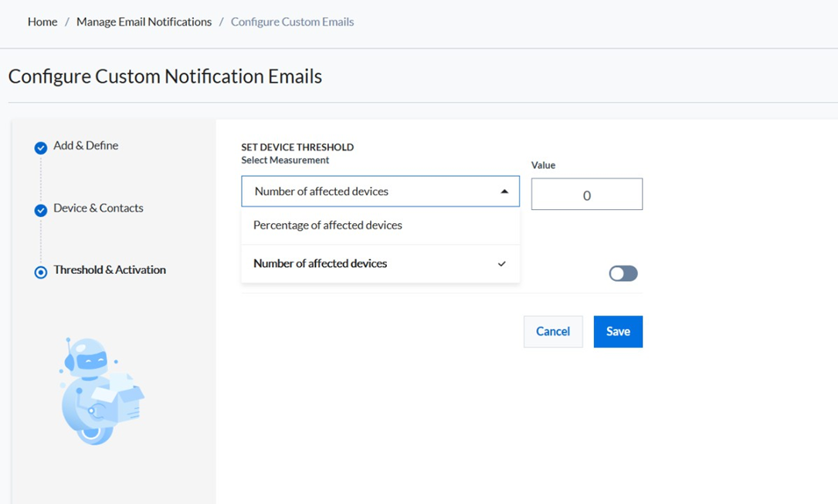Screen dimensions: 838x504
Task: Click the Add & Define completed step checkmark icon
Action: (41, 148)
